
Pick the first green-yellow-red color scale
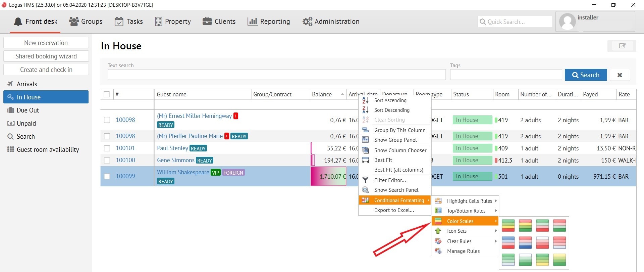[x=508, y=225]
